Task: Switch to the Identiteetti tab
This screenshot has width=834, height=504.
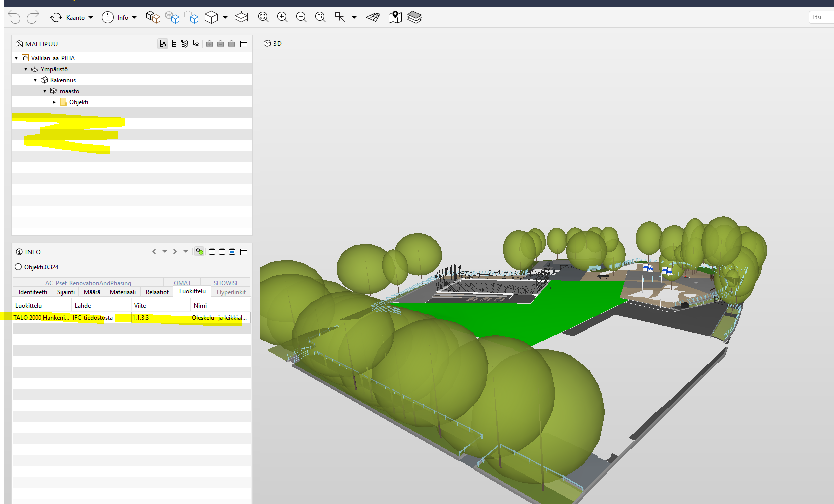Action: 33,292
